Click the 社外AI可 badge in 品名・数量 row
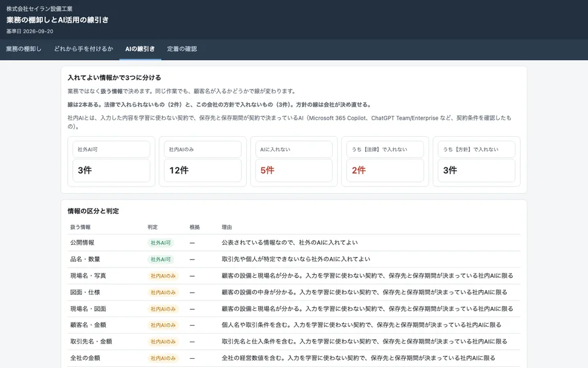The image size is (588, 368). pyautogui.click(x=160, y=259)
